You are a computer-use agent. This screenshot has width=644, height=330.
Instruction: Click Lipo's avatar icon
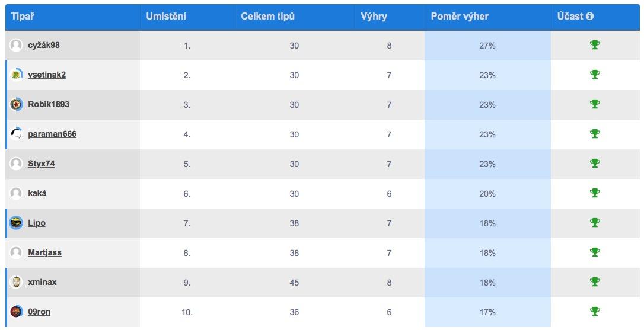pos(17,223)
